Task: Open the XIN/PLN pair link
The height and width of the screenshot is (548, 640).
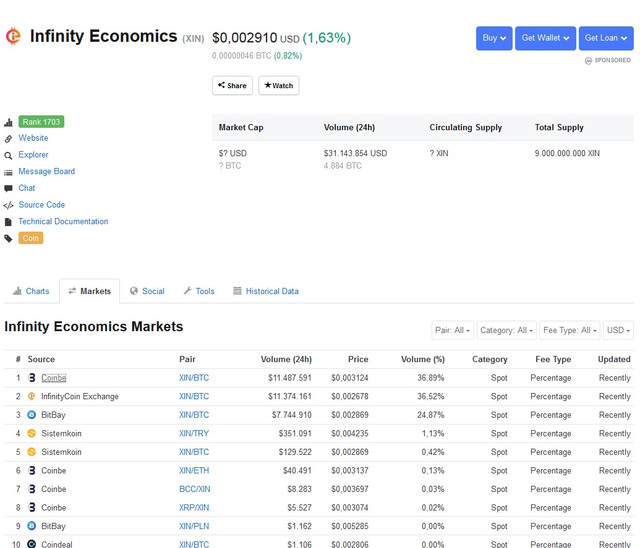Action: pos(194,526)
